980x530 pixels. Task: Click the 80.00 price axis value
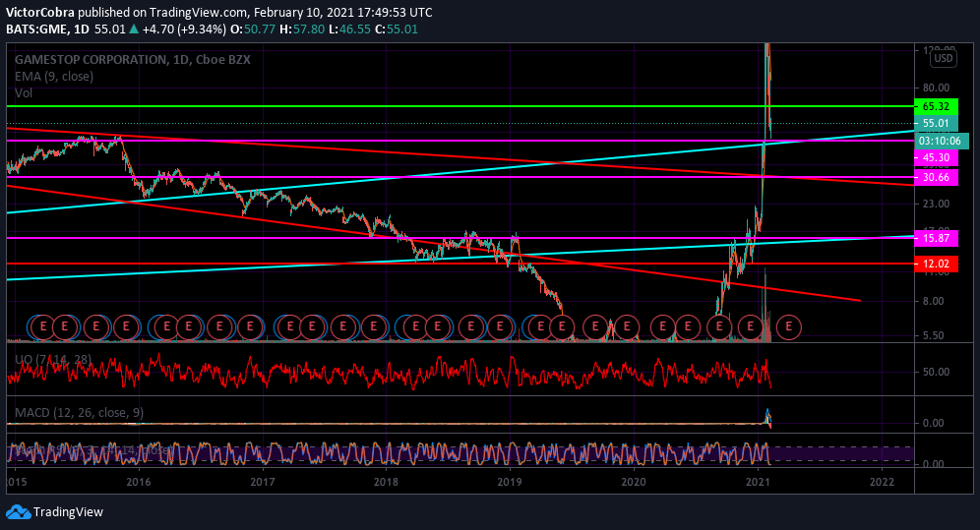coord(936,88)
